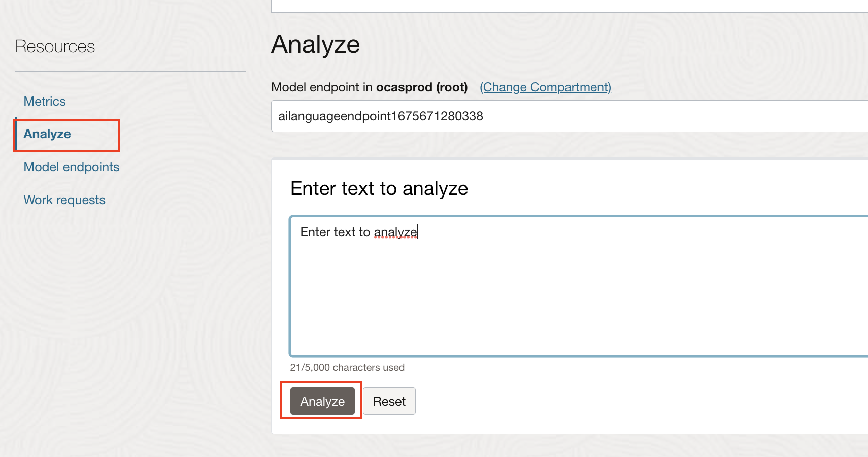The height and width of the screenshot is (457, 868).
Task: Open the Model endpoints page
Action: 72,167
